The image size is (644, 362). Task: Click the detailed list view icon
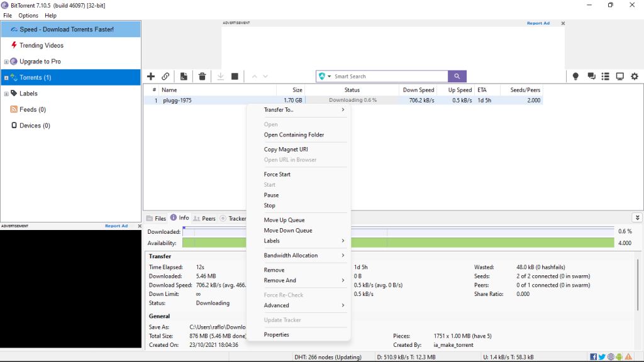605,76
